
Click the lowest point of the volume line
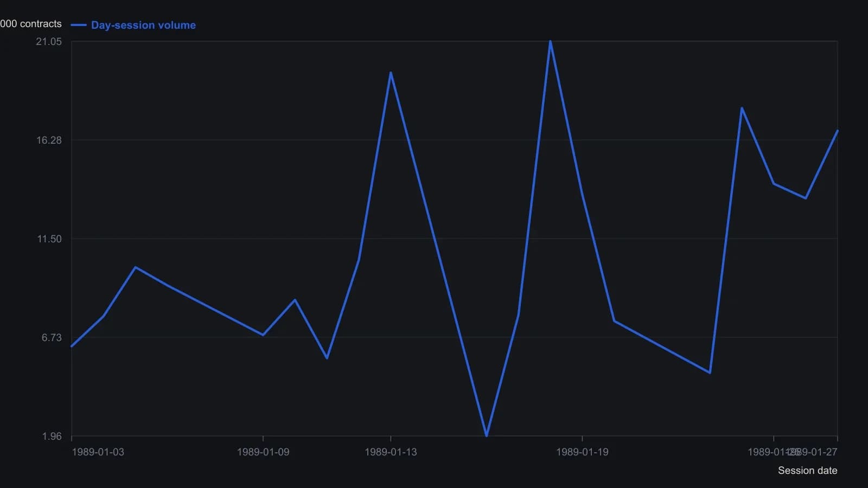pyautogui.click(x=487, y=435)
